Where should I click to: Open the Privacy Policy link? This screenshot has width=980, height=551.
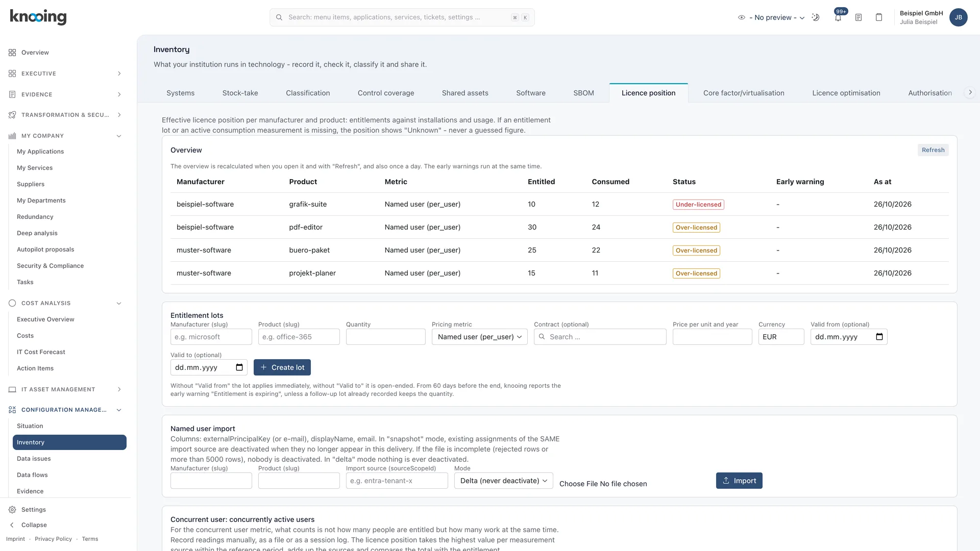click(53, 539)
